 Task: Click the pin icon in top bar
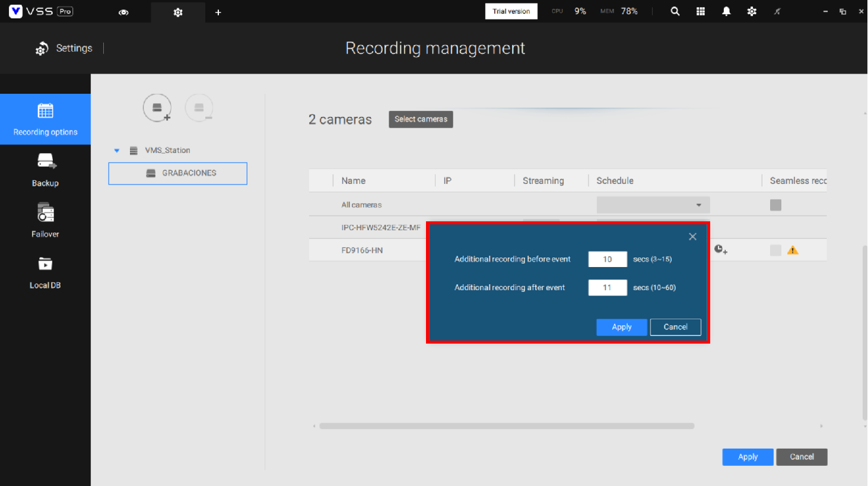777,11
